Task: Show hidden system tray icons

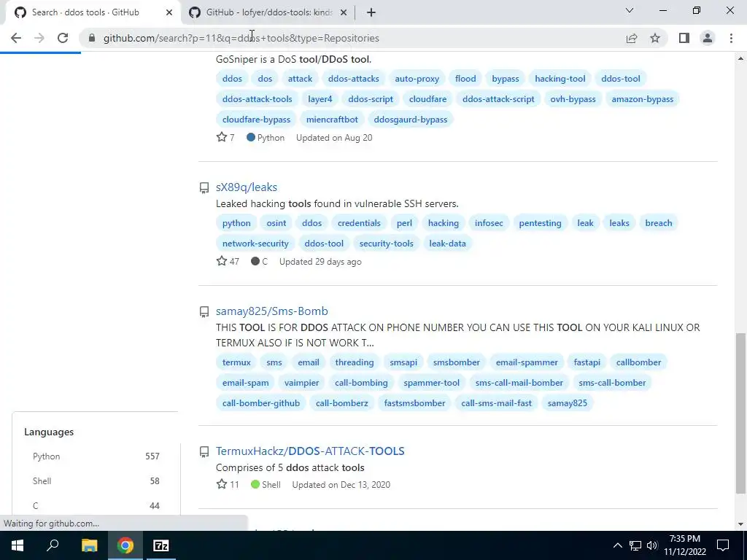Action: pyautogui.click(x=617, y=545)
